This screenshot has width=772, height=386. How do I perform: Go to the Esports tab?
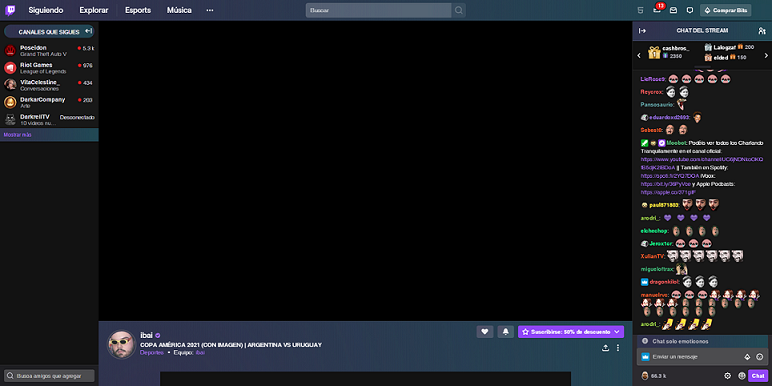[138, 10]
